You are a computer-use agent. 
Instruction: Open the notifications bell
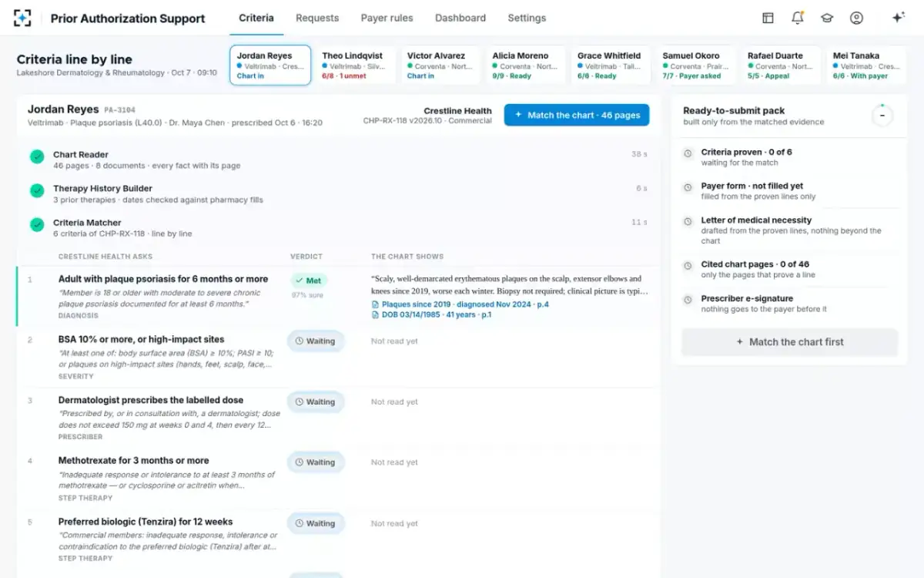click(x=798, y=18)
